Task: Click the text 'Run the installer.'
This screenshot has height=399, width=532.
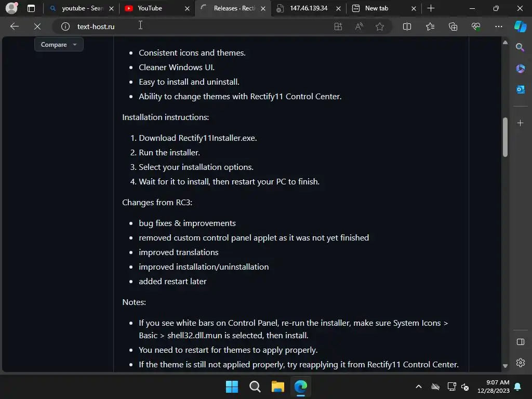Action: [x=169, y=153]
